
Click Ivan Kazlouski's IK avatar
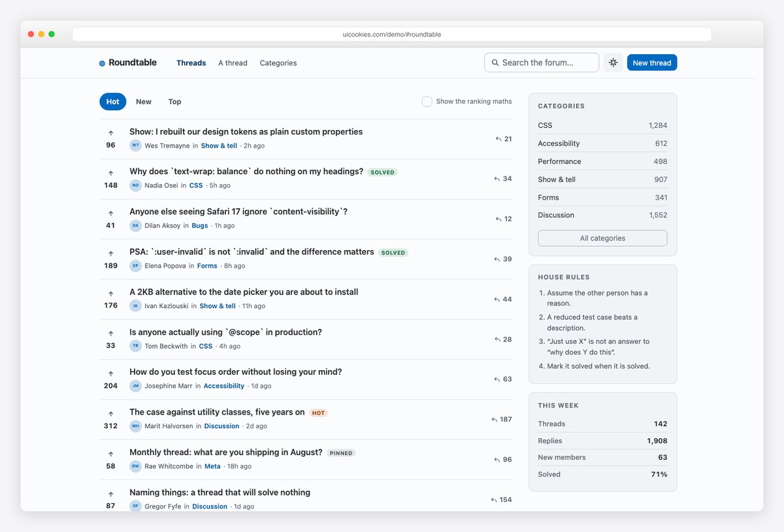135,306
